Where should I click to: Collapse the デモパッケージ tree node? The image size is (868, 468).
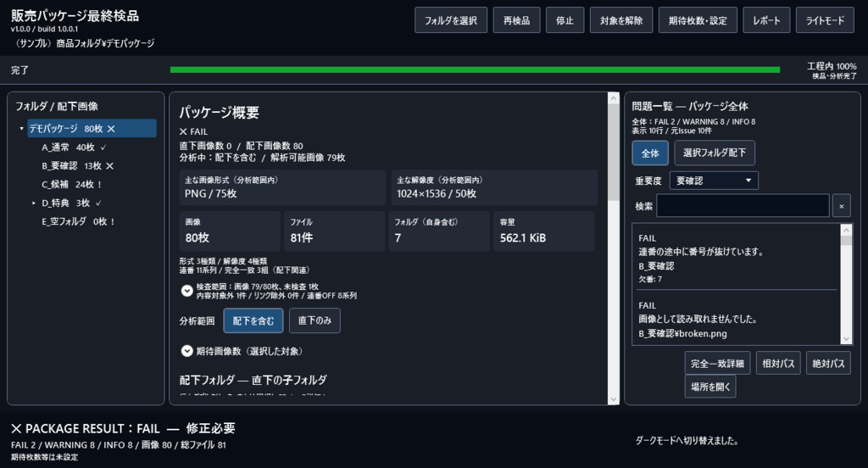coord(21,129)
